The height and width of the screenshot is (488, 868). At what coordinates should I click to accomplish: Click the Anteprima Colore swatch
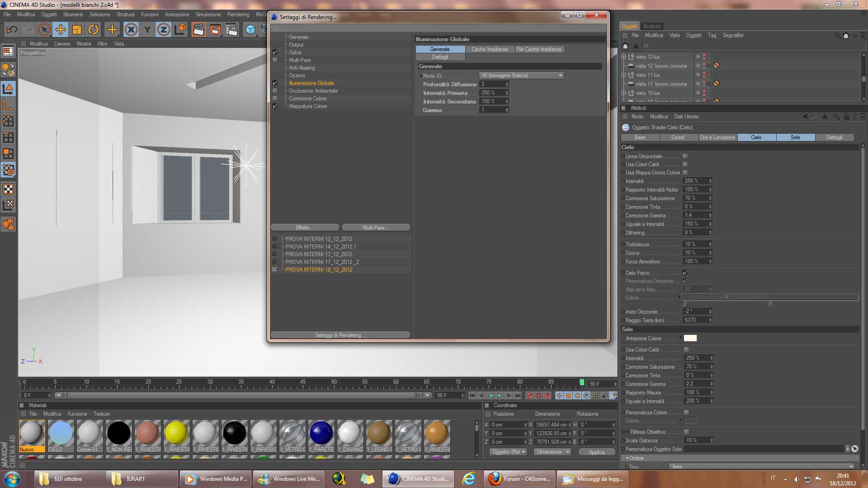point(690,338)
